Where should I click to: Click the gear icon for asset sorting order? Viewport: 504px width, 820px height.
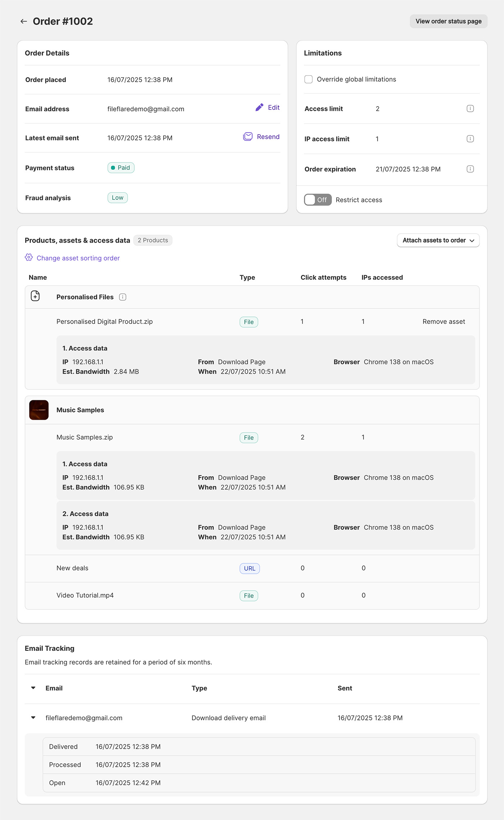[x=29, y=258]
